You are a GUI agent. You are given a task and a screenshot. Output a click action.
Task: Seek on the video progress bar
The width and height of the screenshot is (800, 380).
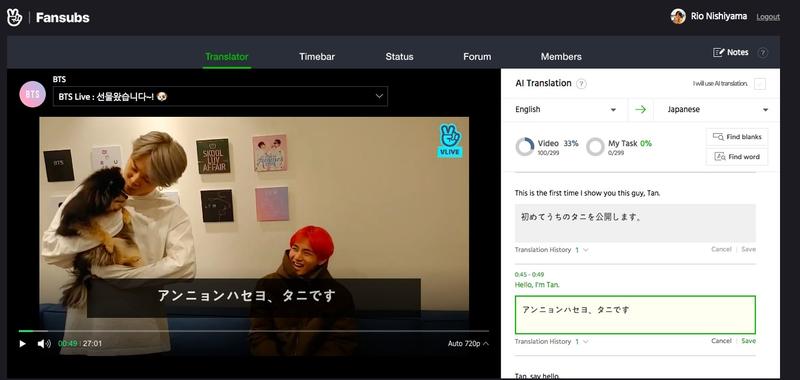(x=254, y=331)
